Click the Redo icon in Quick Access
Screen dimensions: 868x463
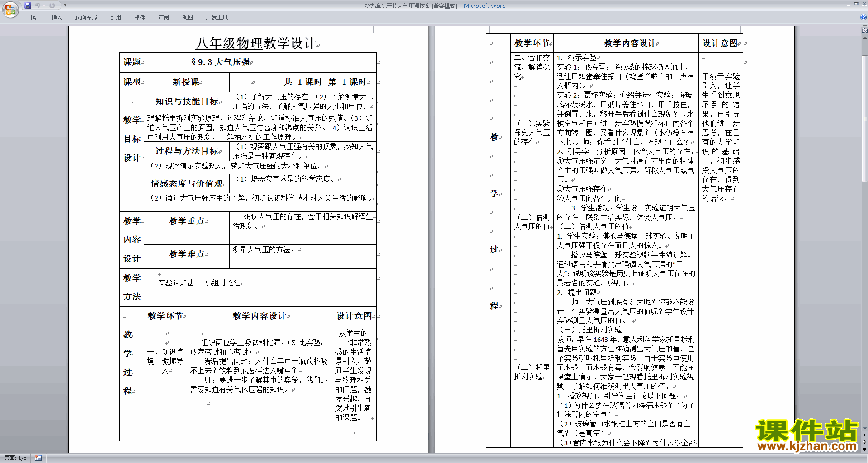52,5
